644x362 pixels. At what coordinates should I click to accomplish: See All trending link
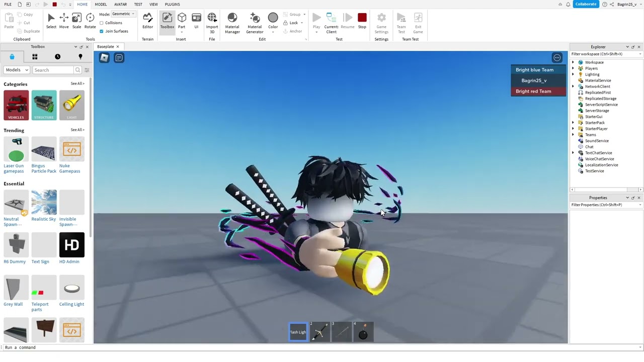pos(77,130)
